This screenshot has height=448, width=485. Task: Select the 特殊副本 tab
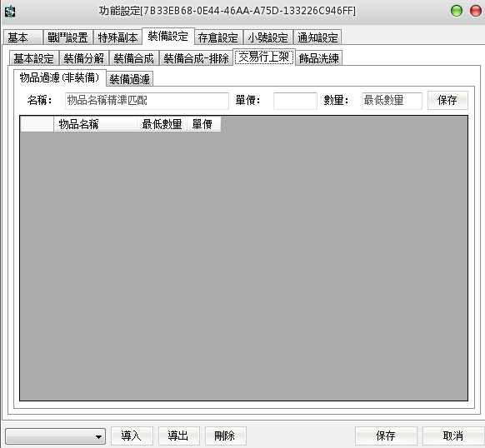[x=117, y=37]
